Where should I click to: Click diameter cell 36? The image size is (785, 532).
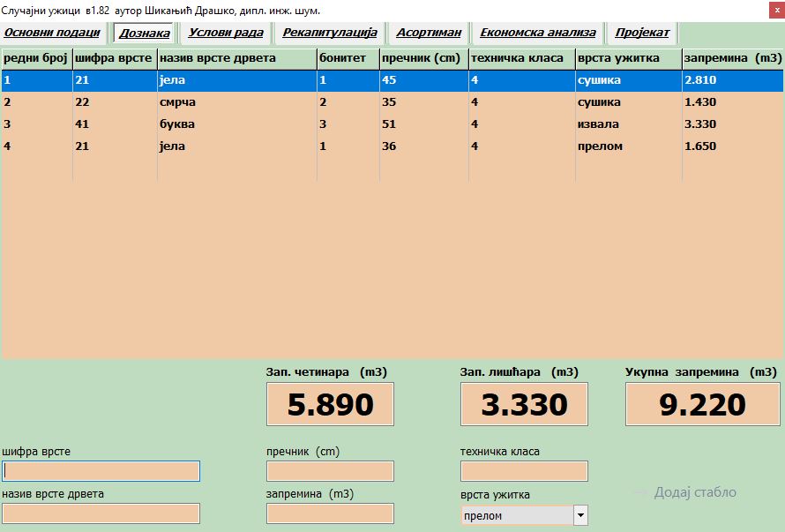point(423,146)
